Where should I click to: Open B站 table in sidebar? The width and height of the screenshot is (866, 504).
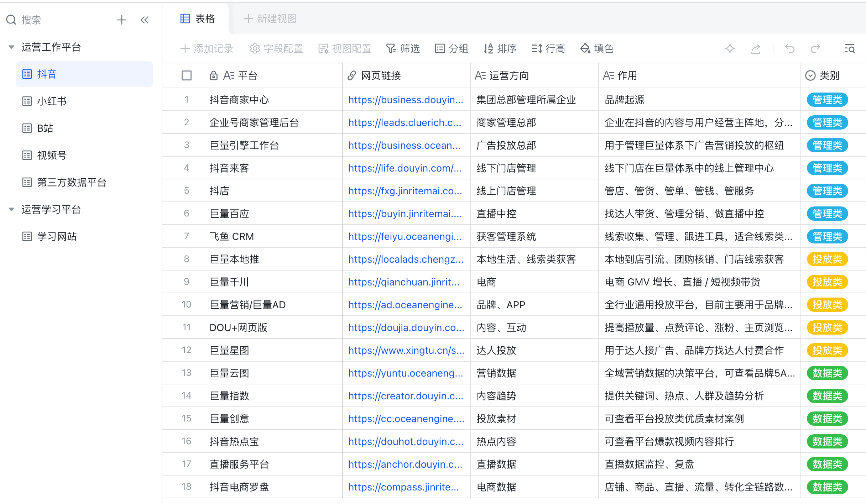pyautogui.click(x=84, y=128)
